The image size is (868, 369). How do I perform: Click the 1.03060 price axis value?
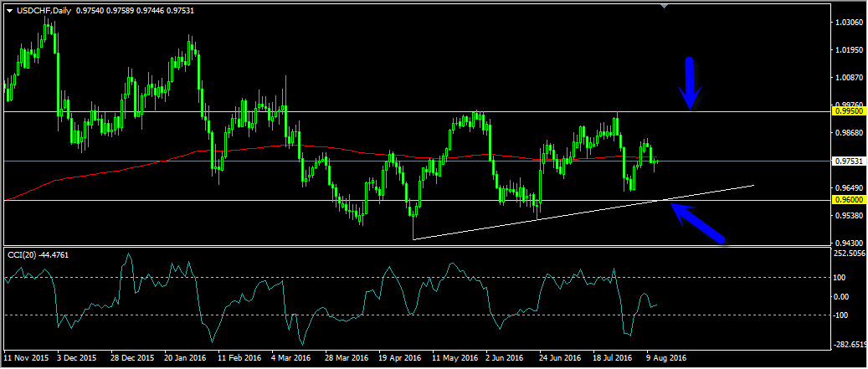click(850, 23)
